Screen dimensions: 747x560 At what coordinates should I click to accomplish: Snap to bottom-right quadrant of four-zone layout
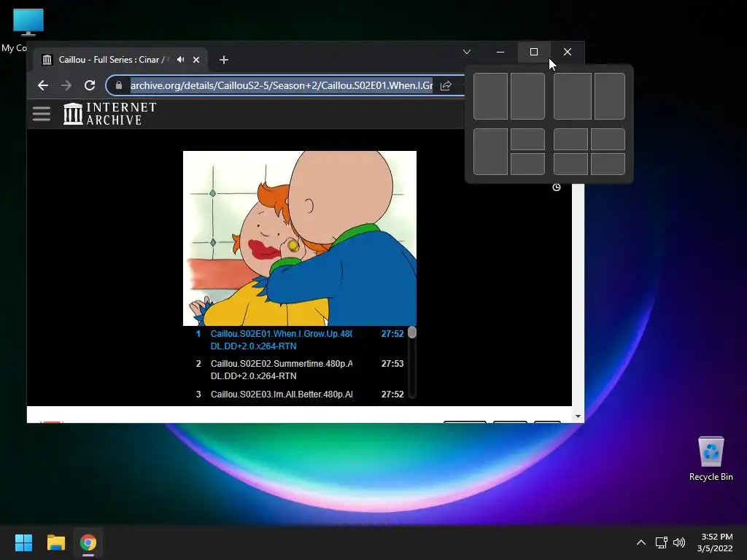[608, 164]
